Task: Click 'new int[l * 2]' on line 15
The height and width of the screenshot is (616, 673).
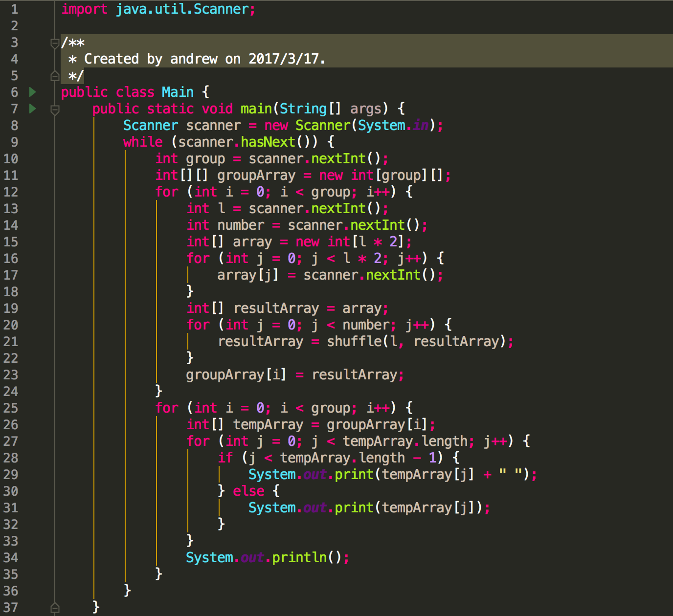Action: (x=351, y=242)
